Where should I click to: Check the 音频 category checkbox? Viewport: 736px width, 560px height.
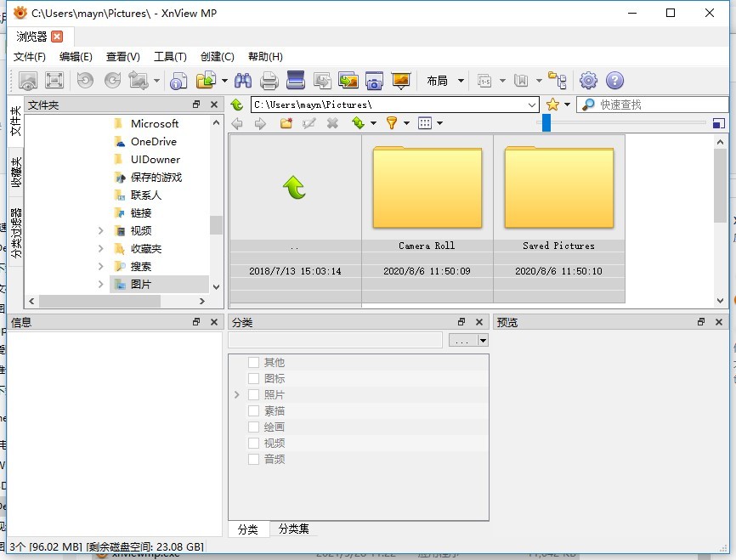coord(253,459)
